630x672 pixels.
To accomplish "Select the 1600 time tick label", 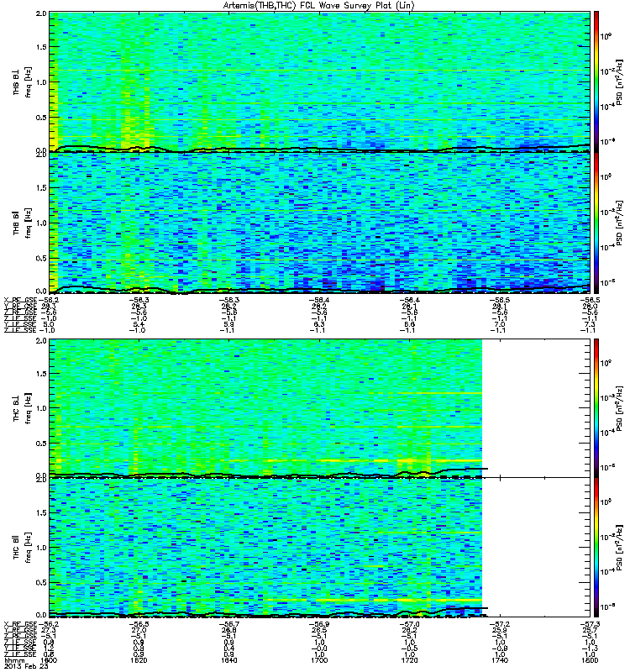I will point(49,660).
